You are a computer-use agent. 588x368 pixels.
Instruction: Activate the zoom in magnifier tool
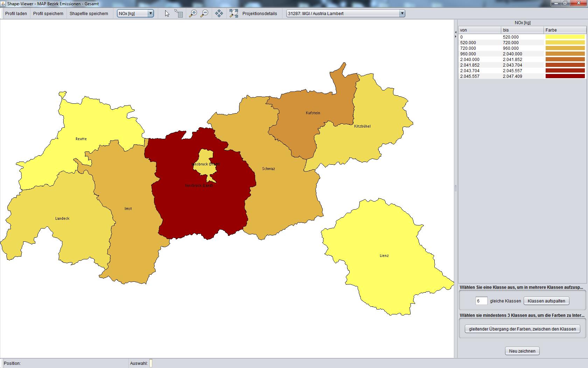pyautogui.click(x=193, y=14)
